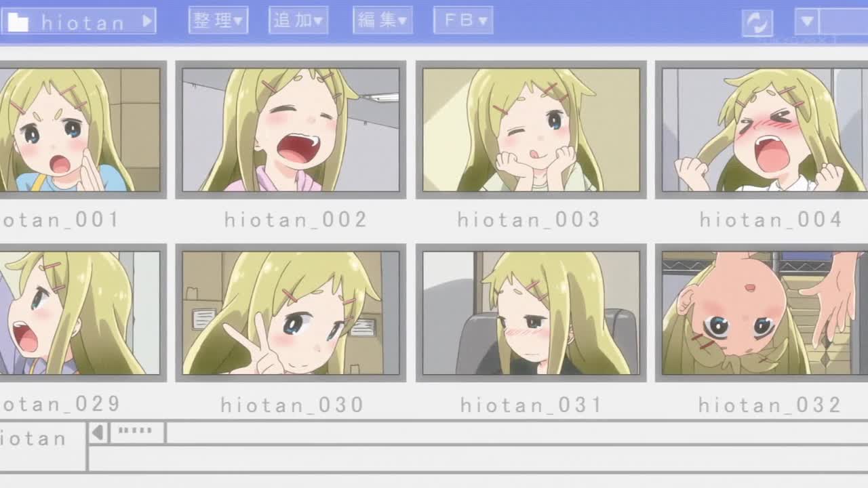Open the 編集 menu
The width and height of the screenshot is (868, 488).
(x=382, y=20)
